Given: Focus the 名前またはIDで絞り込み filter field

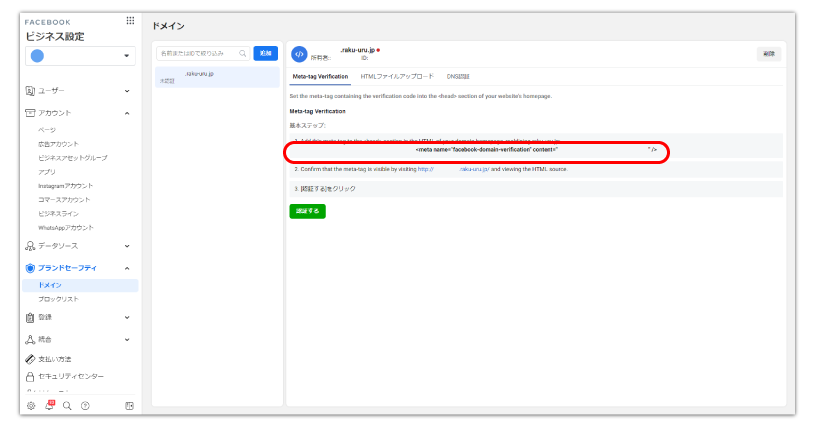Looking at the screenshot, I should coord(203,53).
